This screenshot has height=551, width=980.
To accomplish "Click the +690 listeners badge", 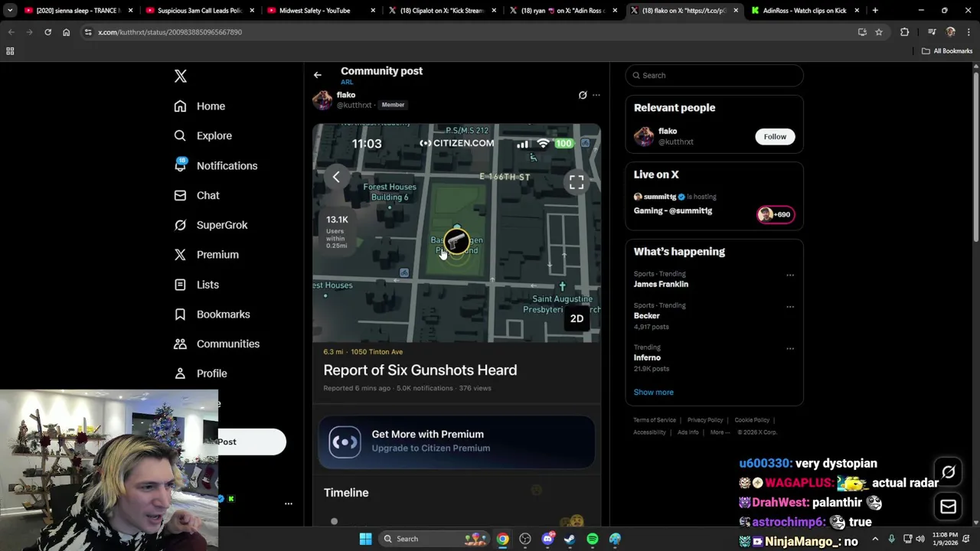I will tap(776, 214).
